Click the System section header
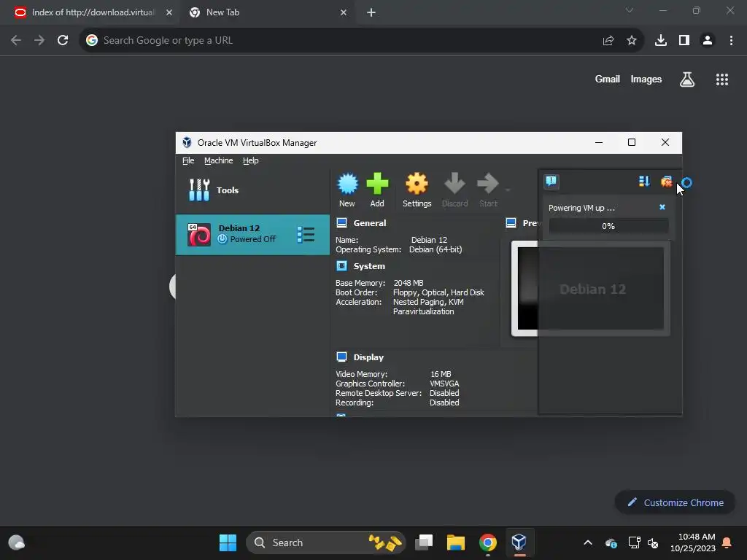This screenshot has height=560, width=747. (x=369, y=266)
